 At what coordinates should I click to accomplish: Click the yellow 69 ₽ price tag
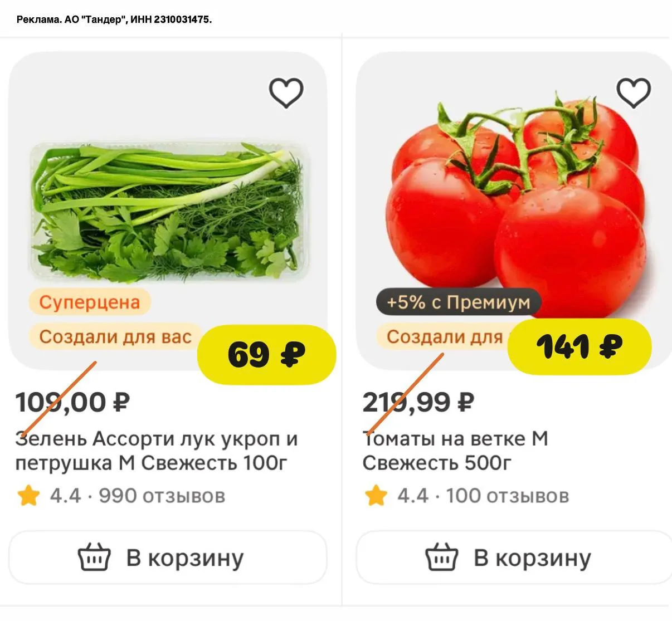click(x=266, y=354)
